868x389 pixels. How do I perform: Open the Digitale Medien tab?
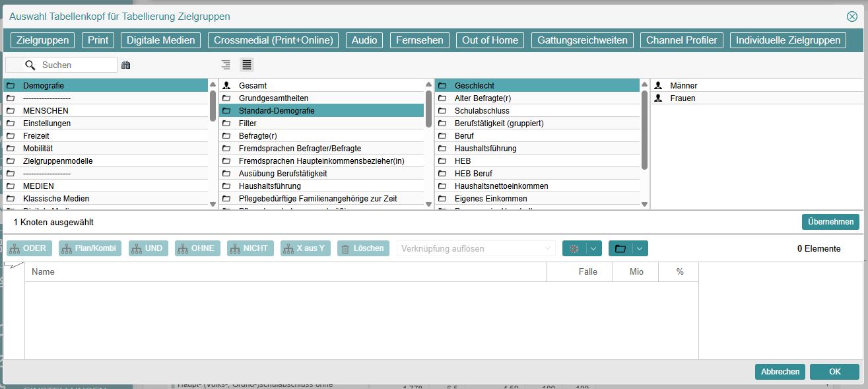pos(160,40)
